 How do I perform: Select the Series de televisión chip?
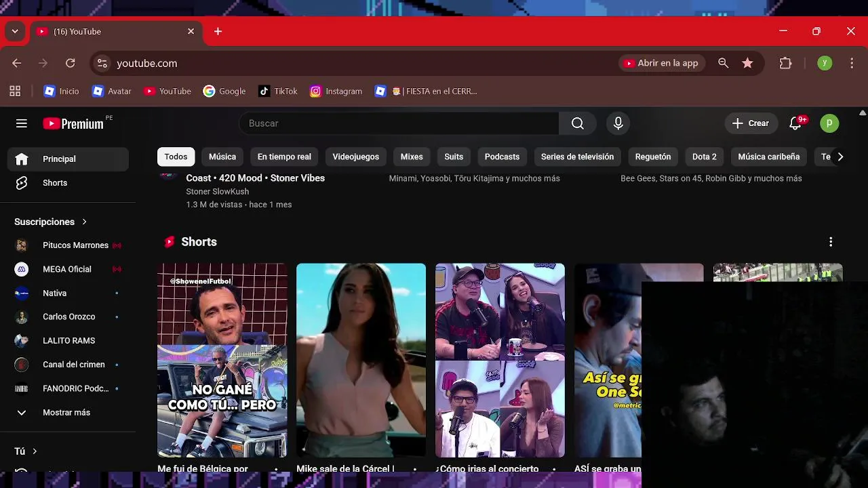[x=577, y=157]
